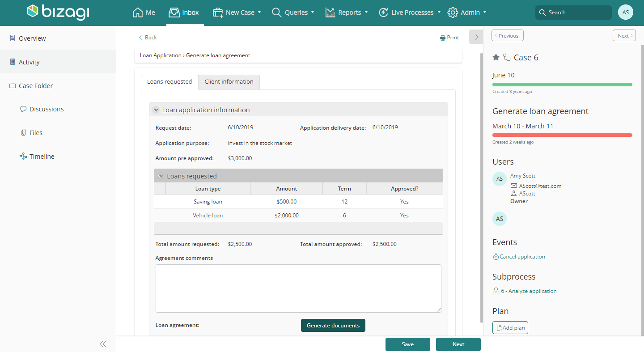Click the AScott@test.com email
Image resolution: width=644 pixels, height=352 pixels.
click(540, 186)
